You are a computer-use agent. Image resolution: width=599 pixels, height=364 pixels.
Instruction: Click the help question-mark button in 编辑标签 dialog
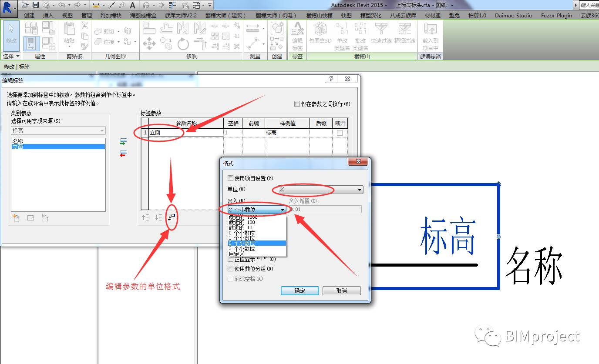pos(331,79)
